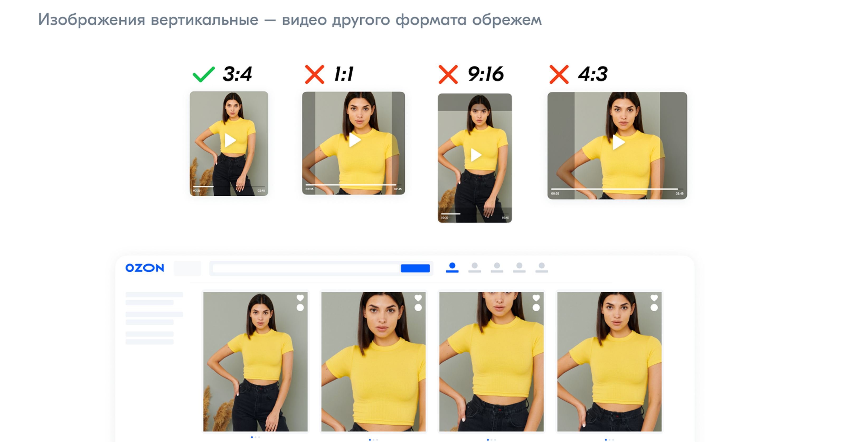The width and height of the screenshot is (868, 442).
Task: Click the red cross next to 1:1
Action: click(314, 74)
